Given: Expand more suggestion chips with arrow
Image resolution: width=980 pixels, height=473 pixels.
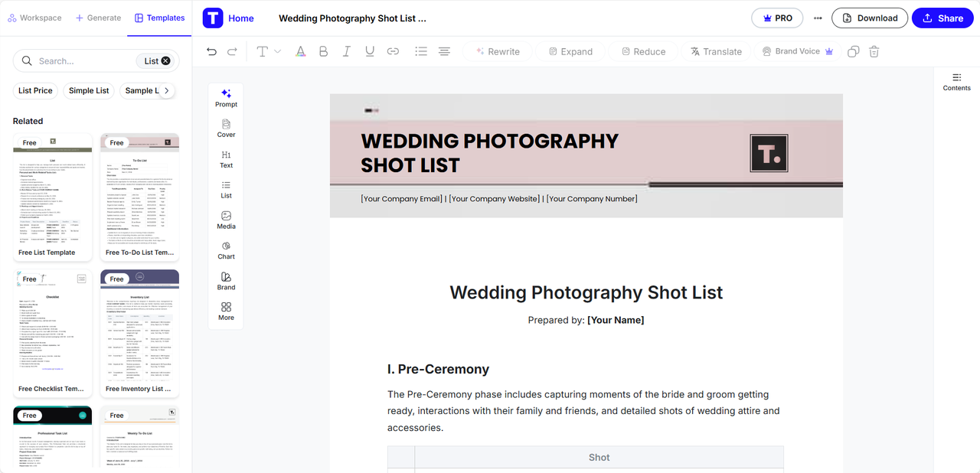Looking at the screenshot, I should [166, 90].
